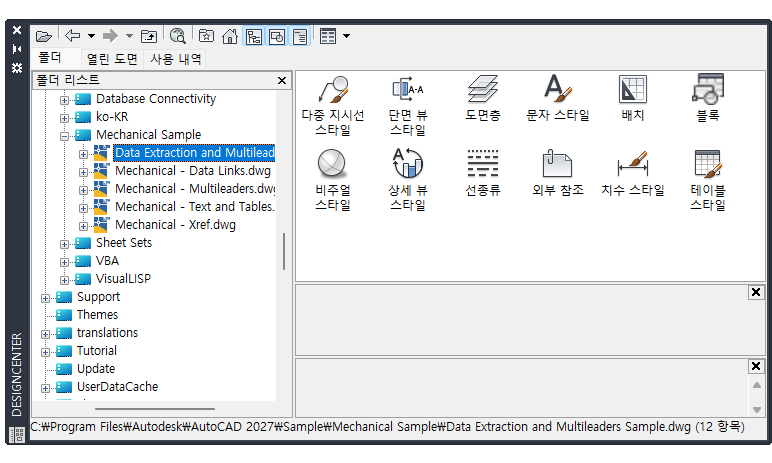The width and height of the screenshot is (772, 463).
Task: Select Mechanical - Xref.dwg in tree
Action: pos(175,225)
